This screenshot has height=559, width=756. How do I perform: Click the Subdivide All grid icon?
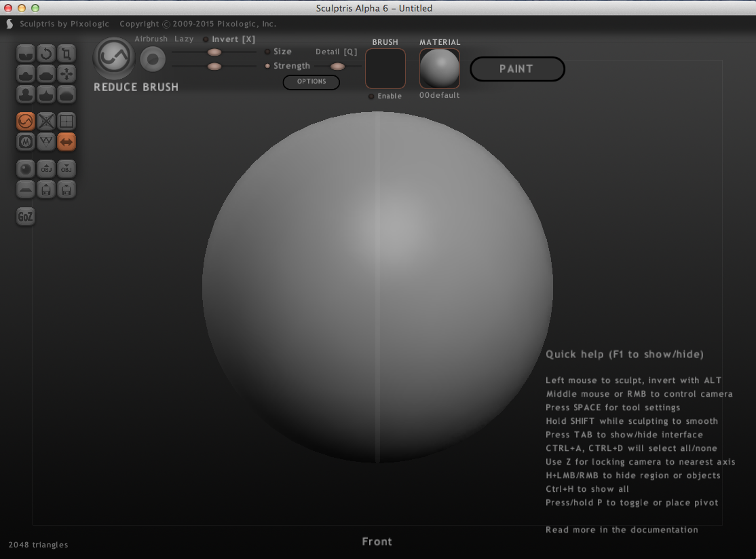[67, 121]
